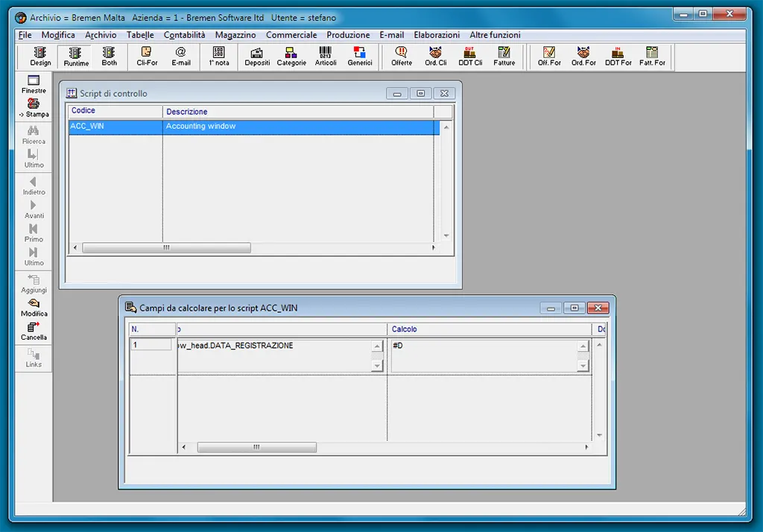This screenshot has width=763, height=532.
Task: Click scroll-right arrow in Campi da calcolare grid
Action: click(x=587, y=447)
